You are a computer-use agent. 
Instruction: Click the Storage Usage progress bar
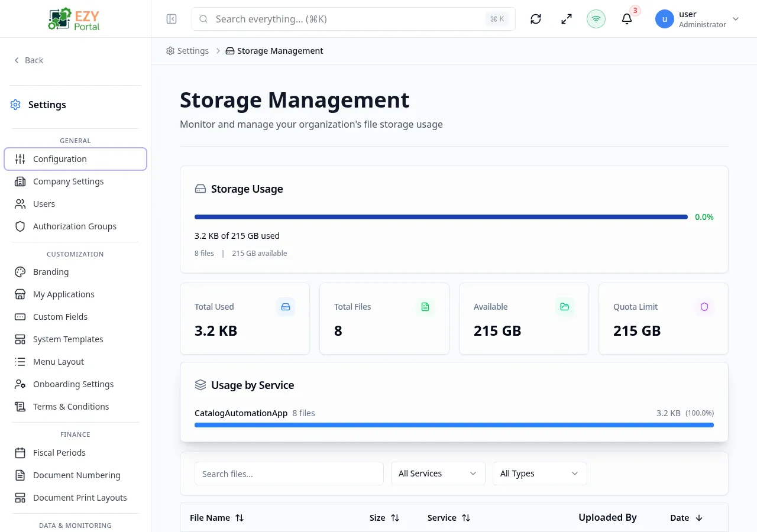click(x=441, y=217)
